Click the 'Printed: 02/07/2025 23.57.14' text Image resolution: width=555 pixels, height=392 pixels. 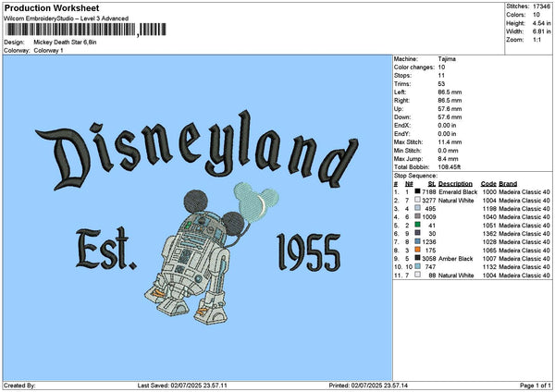pos(368,386)
